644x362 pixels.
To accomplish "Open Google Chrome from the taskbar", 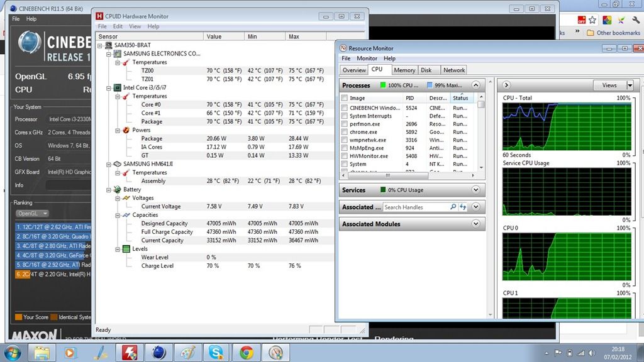I will [x=247, y=353].
